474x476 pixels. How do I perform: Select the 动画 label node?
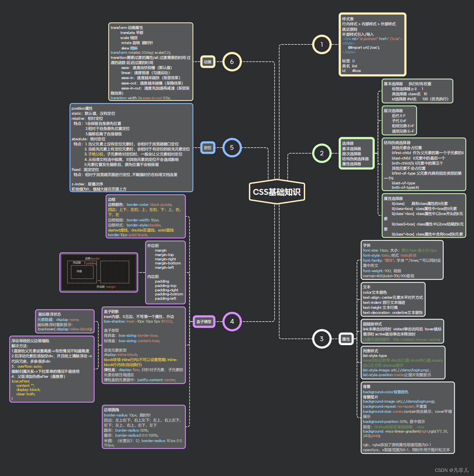(x=208, y=62)
